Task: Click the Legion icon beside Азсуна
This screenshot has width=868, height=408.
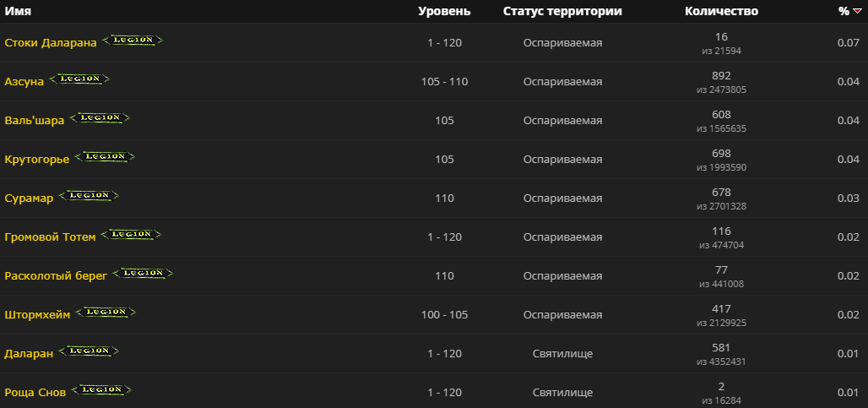Action: point(79,79)
